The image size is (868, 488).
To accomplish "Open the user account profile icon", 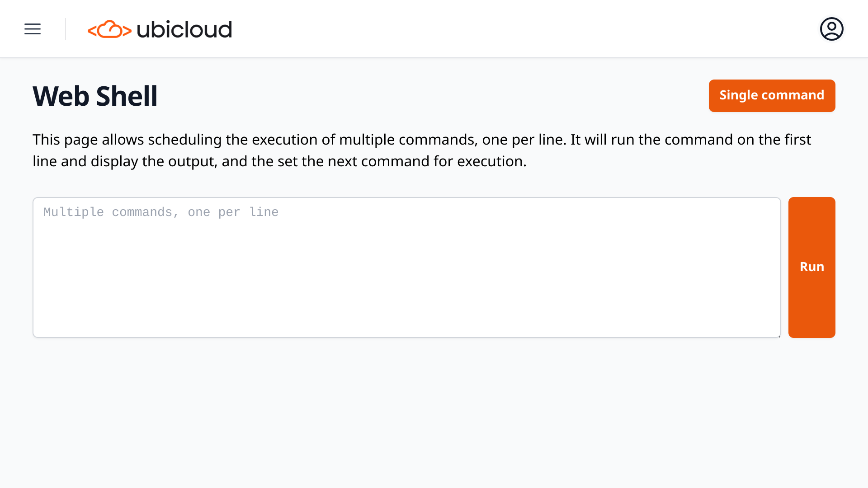I will [831, 29].
